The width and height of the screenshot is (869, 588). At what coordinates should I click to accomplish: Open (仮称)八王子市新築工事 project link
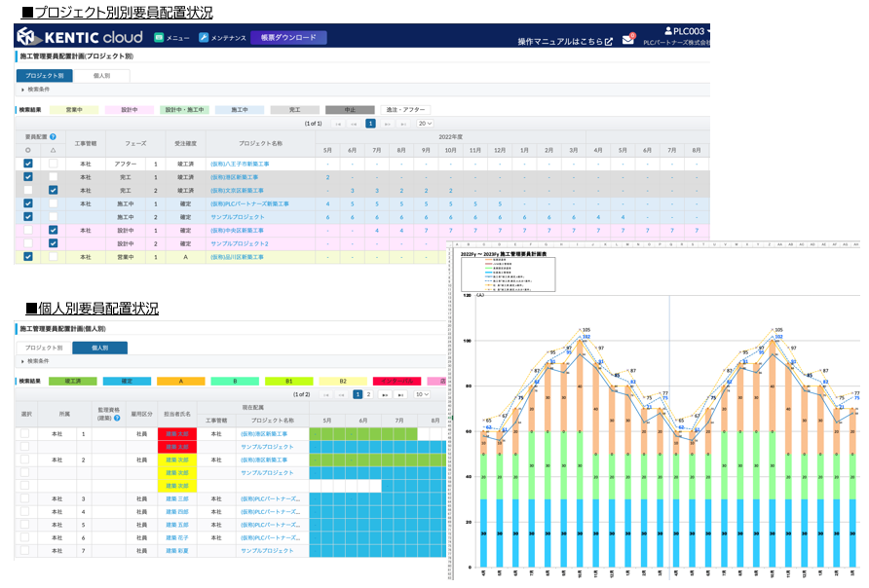(240, 164)
